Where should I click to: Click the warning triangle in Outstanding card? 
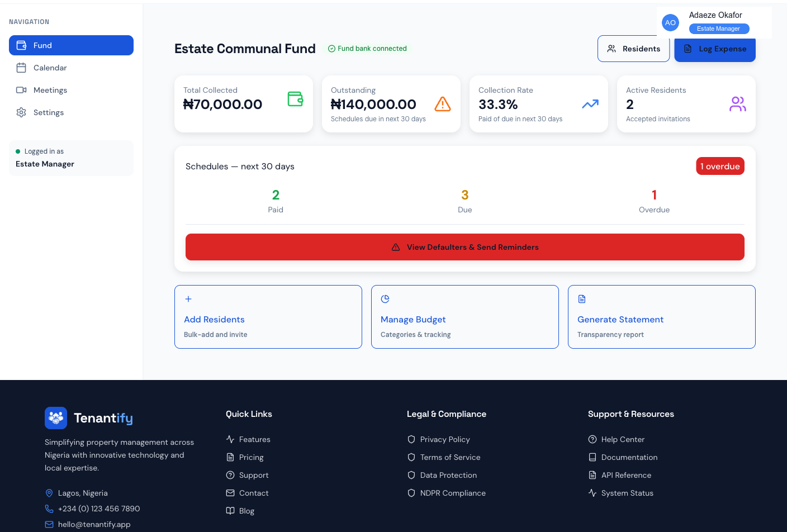coord(443,104)
